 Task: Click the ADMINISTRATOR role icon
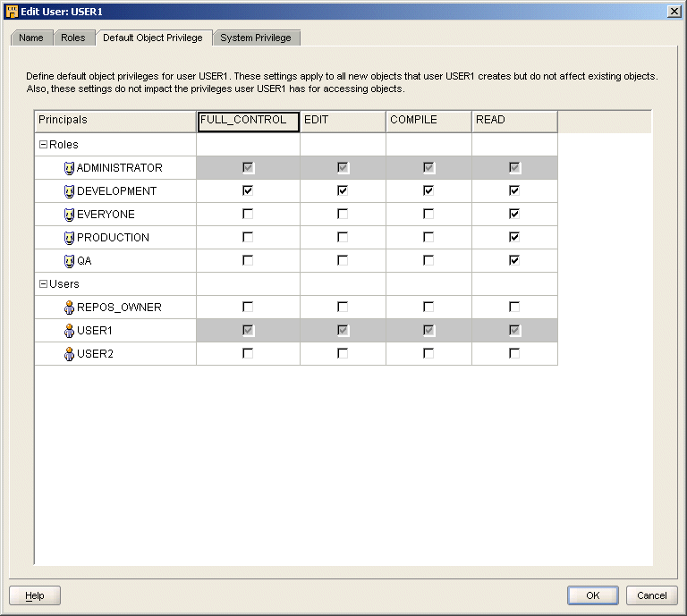[69, 168]
